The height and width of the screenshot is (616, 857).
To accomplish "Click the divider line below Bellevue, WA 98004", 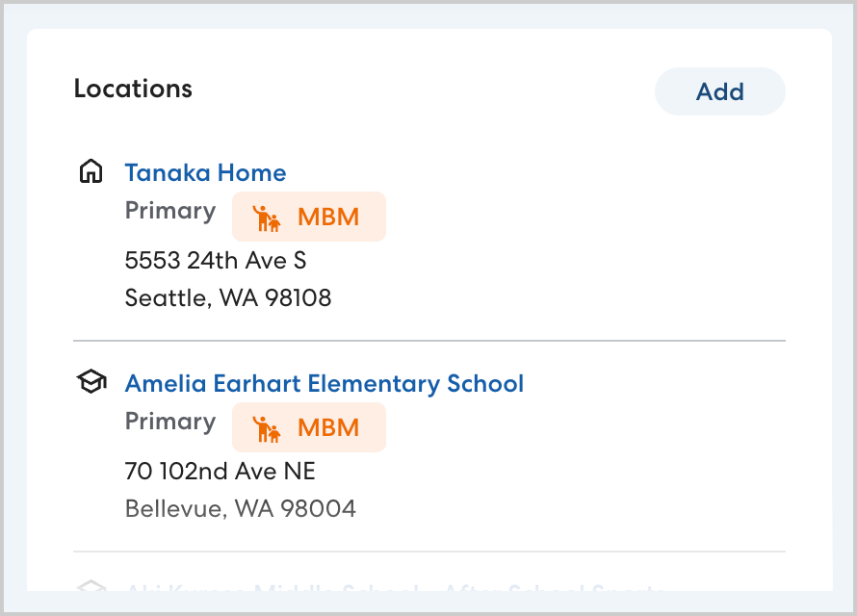I will [x=429, y=552].
